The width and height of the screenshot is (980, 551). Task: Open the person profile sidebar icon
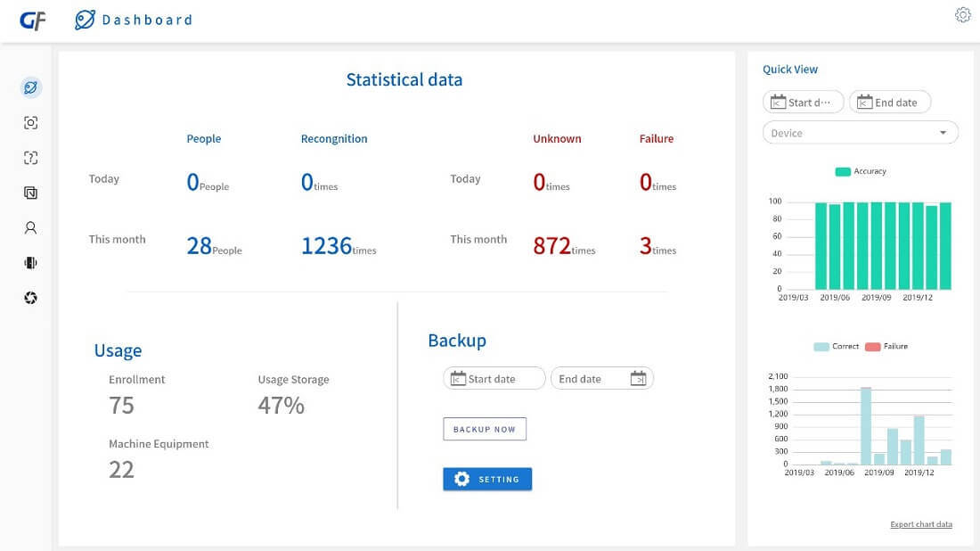tap(30, 227)
